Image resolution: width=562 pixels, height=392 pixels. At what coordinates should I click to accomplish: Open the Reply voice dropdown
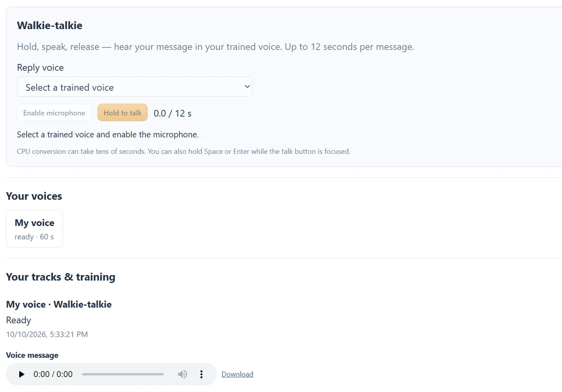[x=135, y=87]
